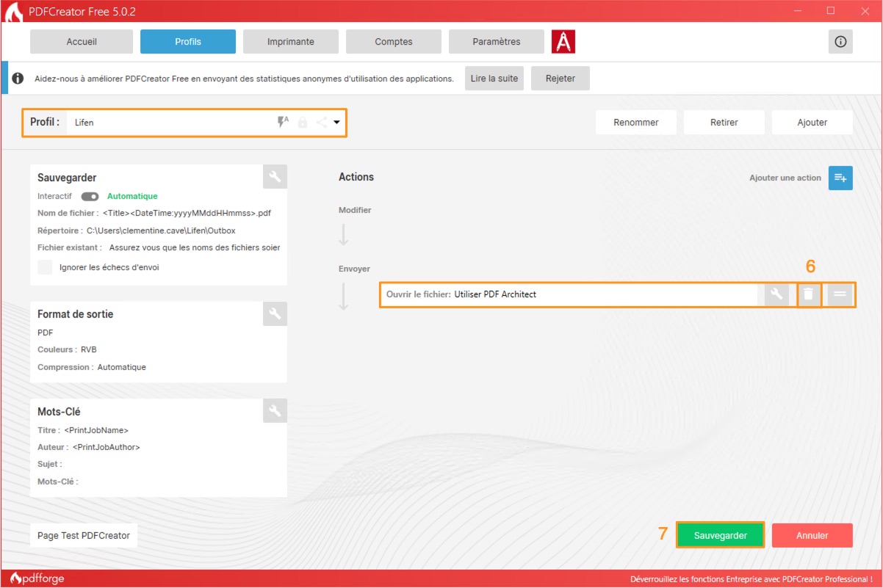Expand the Profil dropdown arrow
The width and height of the screenshot is (883, 588).
pyautogui.click(x=336, y=123)
